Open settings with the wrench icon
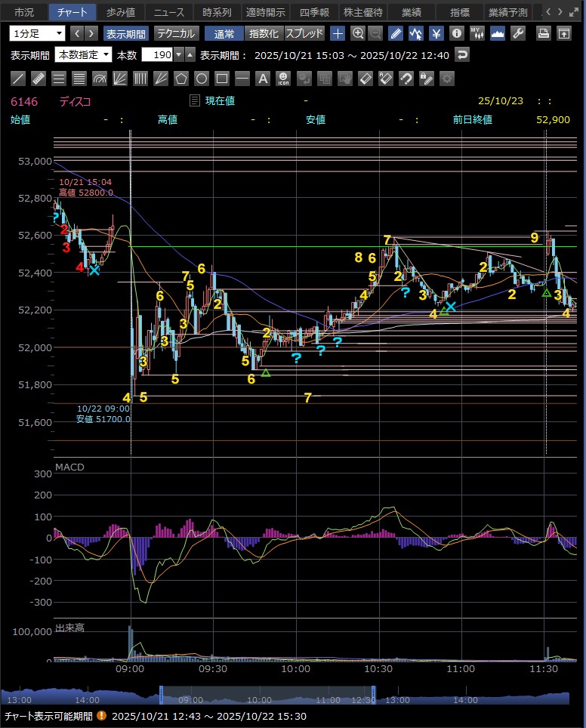586x728 pixels. pos(518,33)
